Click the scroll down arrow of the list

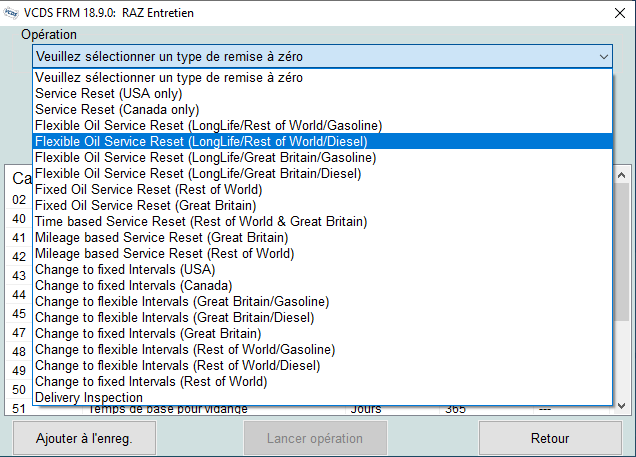[x=622, y=405]
